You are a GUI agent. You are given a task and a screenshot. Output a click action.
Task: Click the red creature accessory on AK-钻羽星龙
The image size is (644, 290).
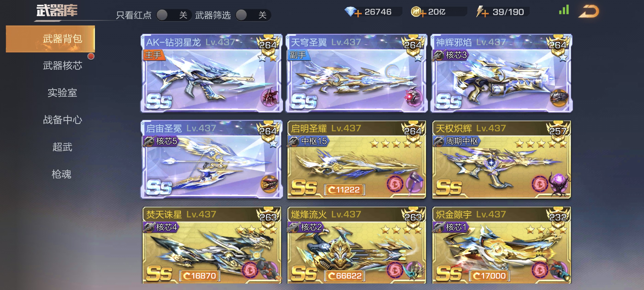[x=269, y=98]
